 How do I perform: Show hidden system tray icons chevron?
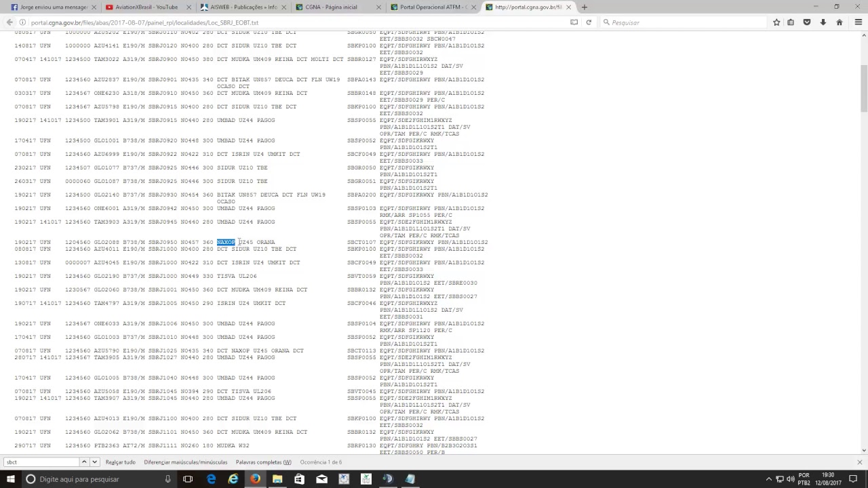[768, 479]
